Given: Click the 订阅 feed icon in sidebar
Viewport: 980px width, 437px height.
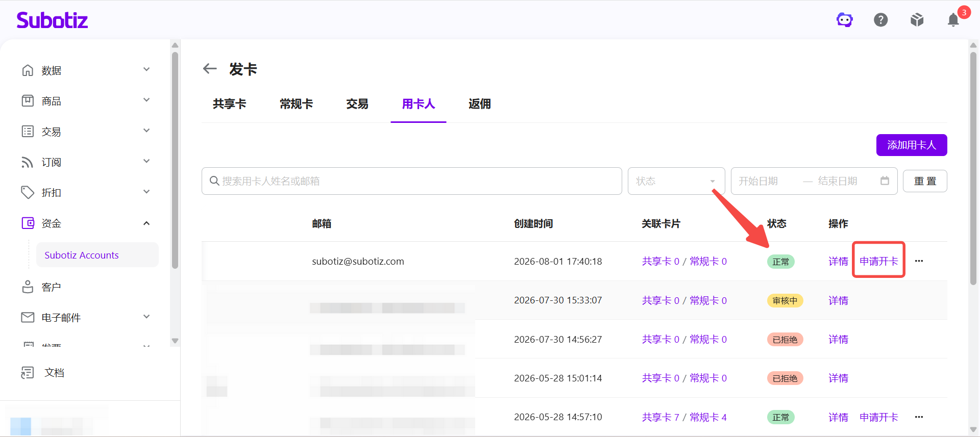Looking at the screenshot, I should point(28,162).
